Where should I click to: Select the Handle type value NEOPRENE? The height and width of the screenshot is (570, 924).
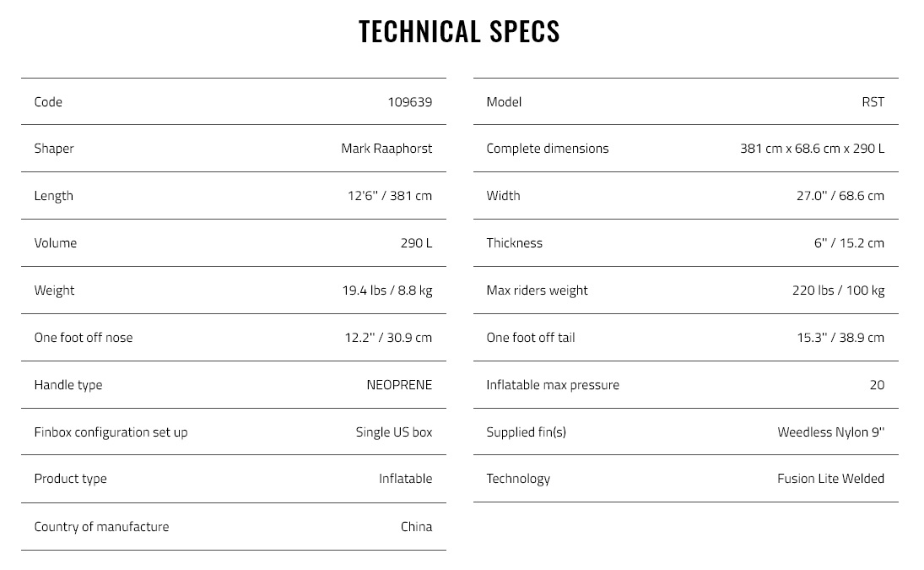399,385
